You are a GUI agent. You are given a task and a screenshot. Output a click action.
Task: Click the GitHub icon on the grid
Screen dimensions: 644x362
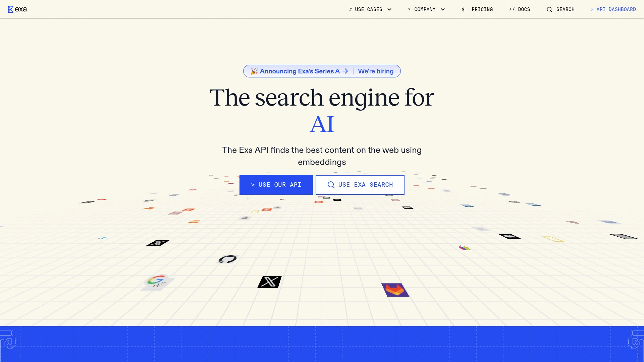[x=228, y=259]
